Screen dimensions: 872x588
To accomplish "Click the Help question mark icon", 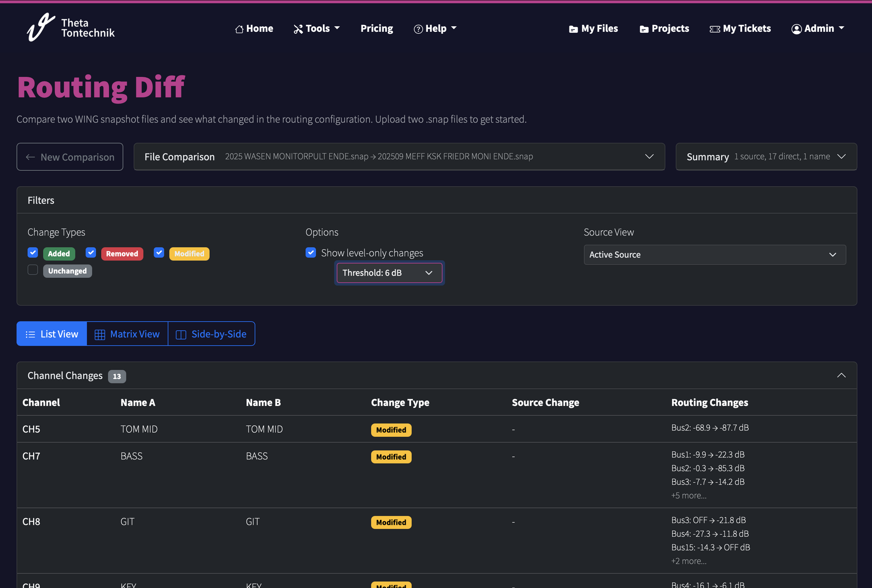I will (418, 29).
